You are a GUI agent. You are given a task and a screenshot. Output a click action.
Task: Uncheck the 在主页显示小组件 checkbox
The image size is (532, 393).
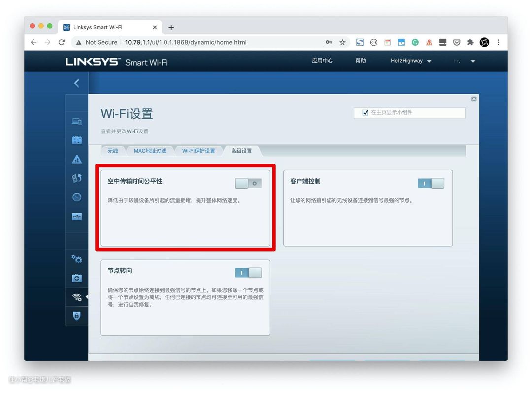tap(365, 113)
